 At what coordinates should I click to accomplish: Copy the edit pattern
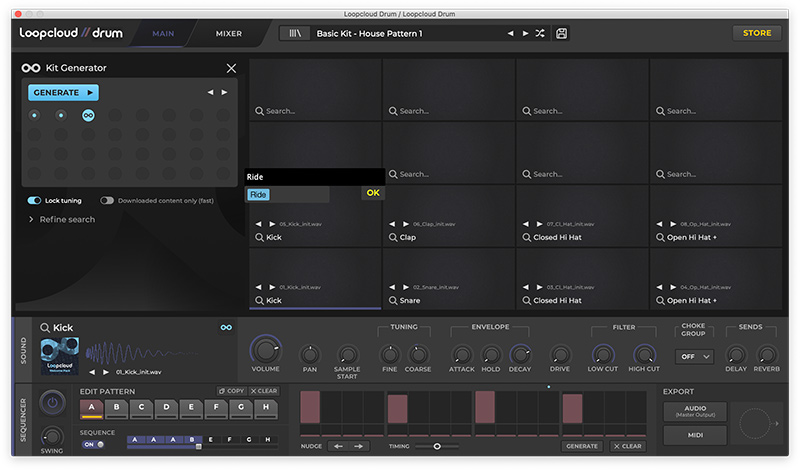pos(232,391)
